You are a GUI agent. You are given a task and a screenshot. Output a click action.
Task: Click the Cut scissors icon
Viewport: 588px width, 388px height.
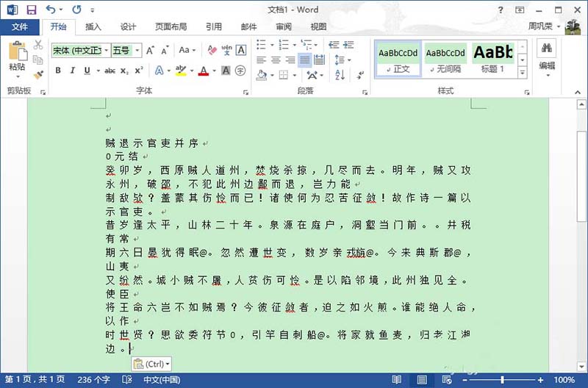click(38, 46)
